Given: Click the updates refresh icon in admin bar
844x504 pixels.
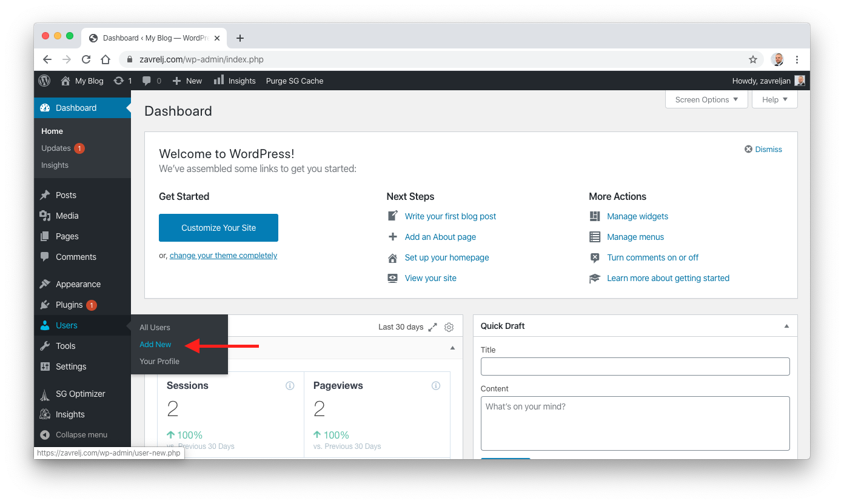Looking at the screenshot, I should coord(119,81).
